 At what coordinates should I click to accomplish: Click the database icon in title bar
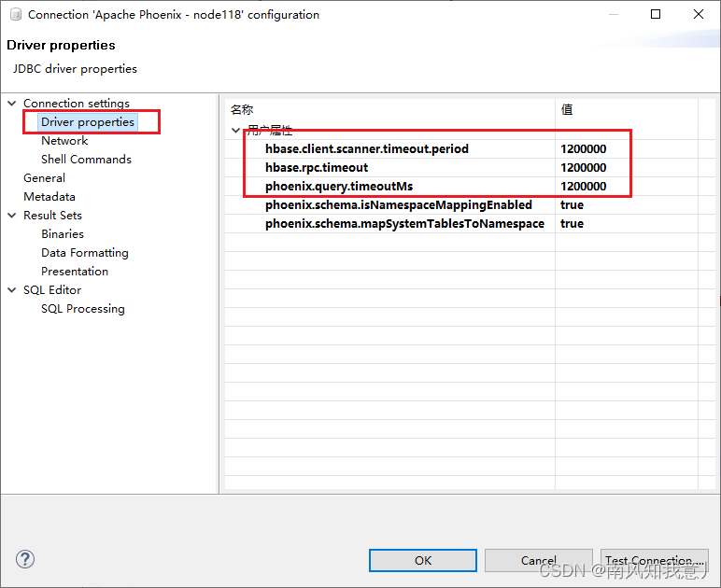[16, 15]
